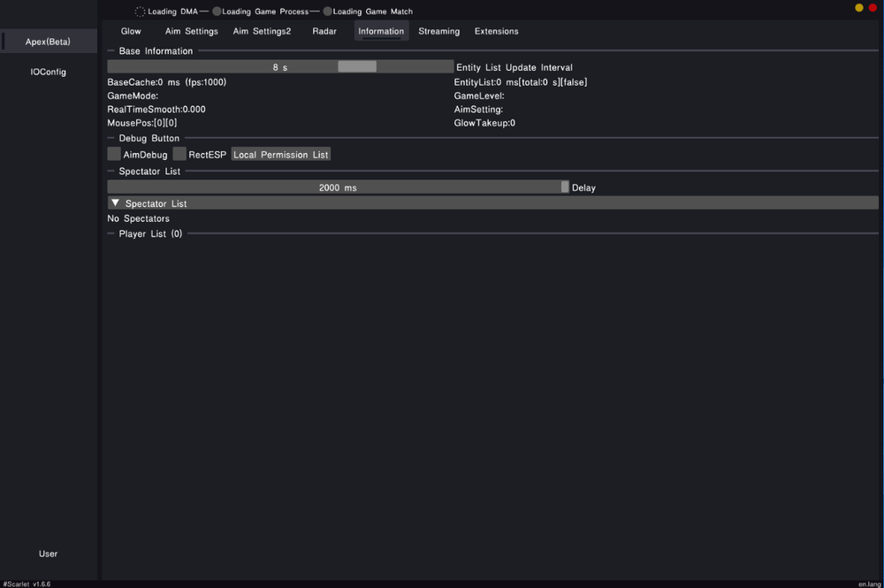The width and height of the screenshot is (884, 588).
Task: Open the Streaming tab
Action: point(438,31)
